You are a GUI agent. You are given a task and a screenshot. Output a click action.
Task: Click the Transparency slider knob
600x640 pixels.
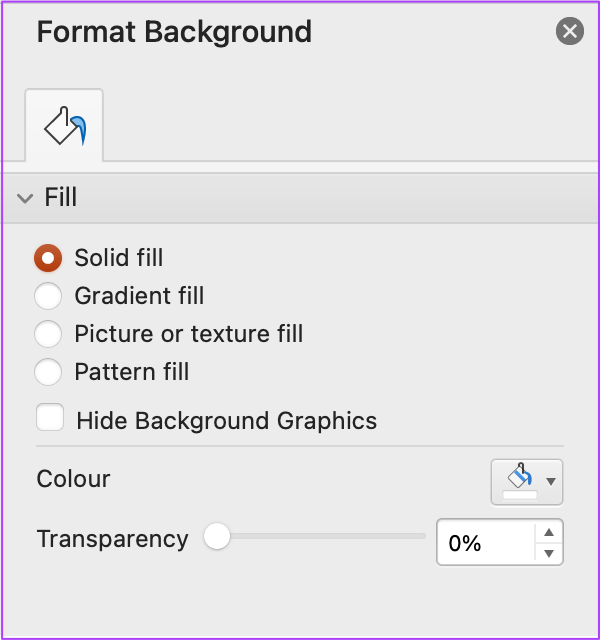(x=217, y=536)
